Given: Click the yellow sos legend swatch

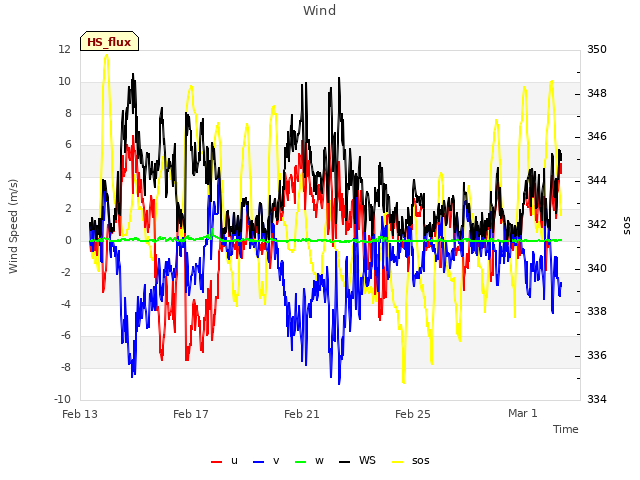Looking at the screenshot, I should pyautogui.click(x=398, y=462).
